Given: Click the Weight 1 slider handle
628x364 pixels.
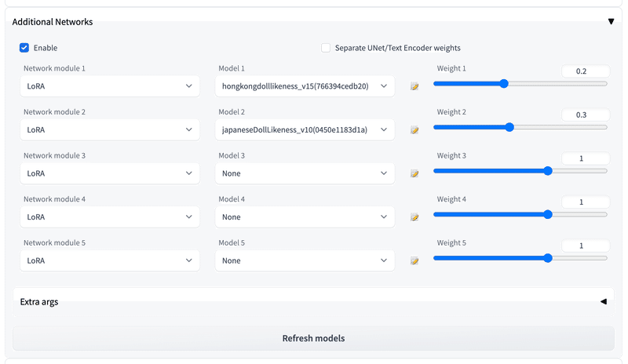Looking at the screenshot, I should click(504, 83).
